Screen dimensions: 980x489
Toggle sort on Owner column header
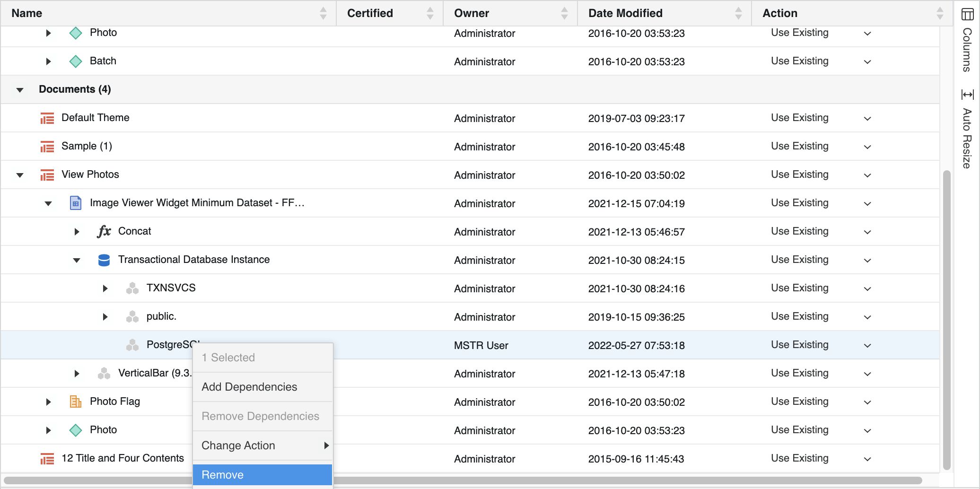coord(471,13)
